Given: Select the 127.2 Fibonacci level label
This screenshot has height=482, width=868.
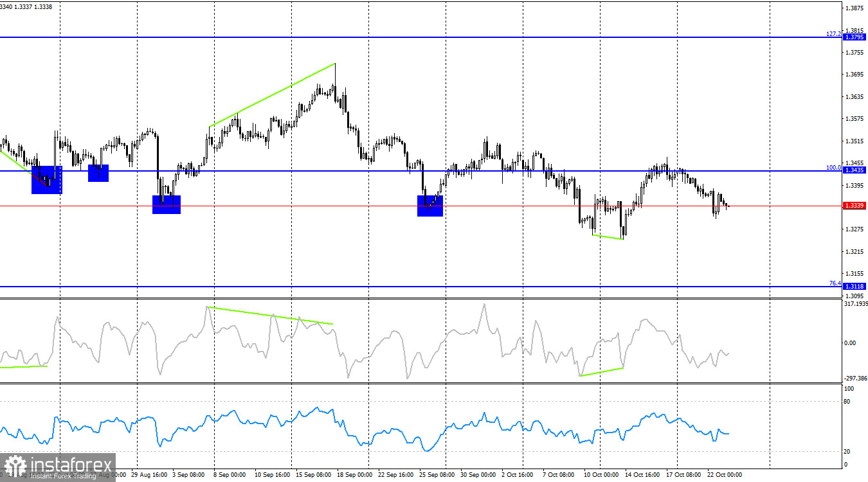Looking at the screenshot, I should coord(834,33).
